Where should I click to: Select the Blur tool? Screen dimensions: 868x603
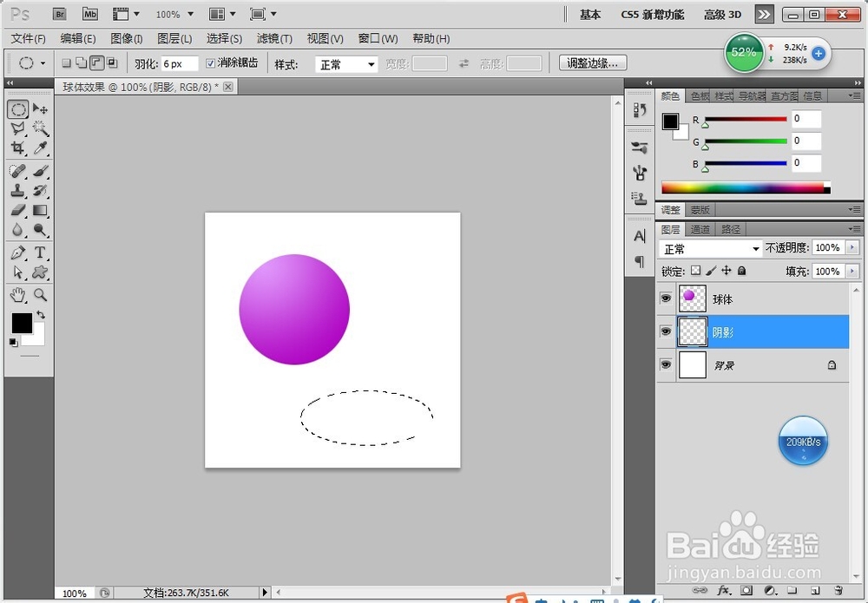coord(18,230)
